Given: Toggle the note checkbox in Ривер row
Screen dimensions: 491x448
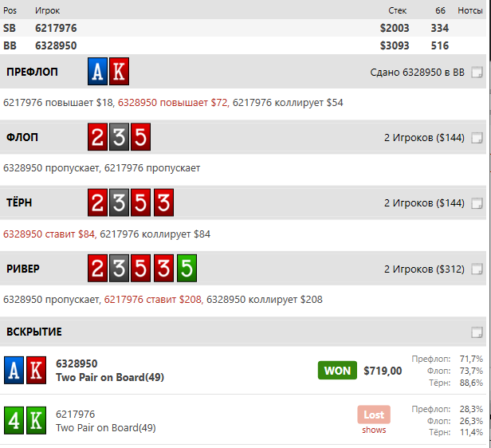Looking at the screenshot, I should tap(477, 269).
